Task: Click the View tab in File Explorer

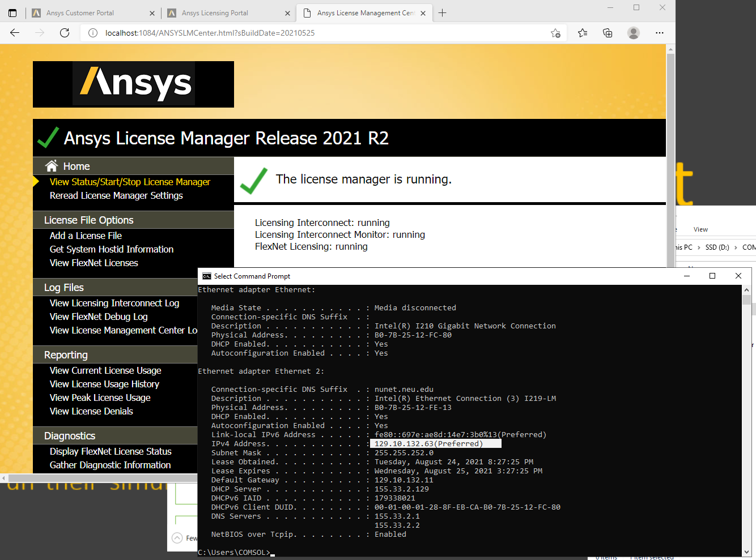Action: 700,229
